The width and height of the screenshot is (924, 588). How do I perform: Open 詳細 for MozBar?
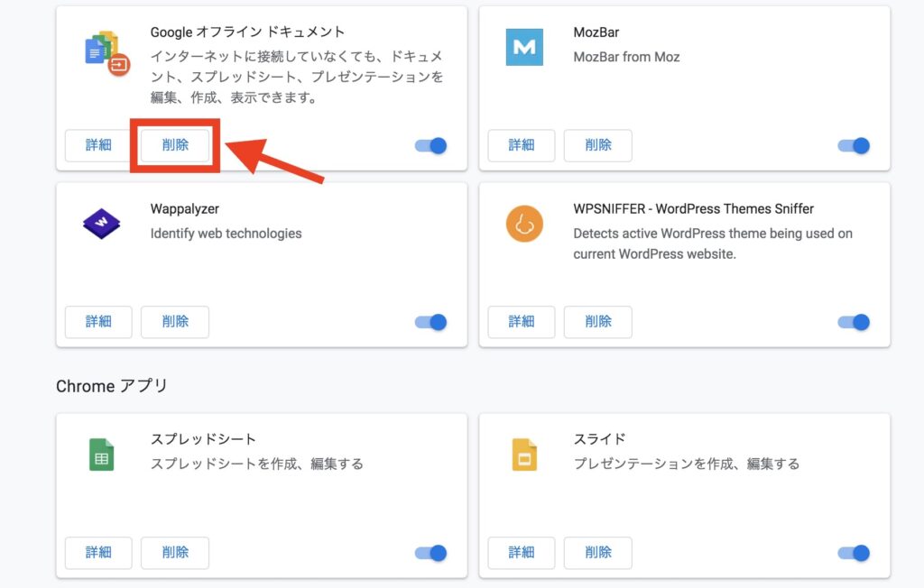522,145
